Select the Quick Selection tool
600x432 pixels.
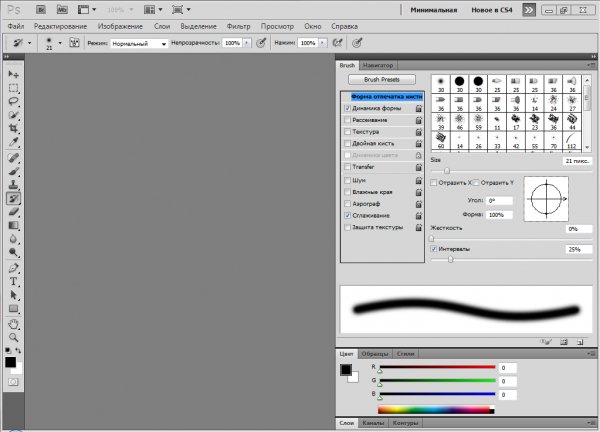pyautogui.click(x=13, y=115)
